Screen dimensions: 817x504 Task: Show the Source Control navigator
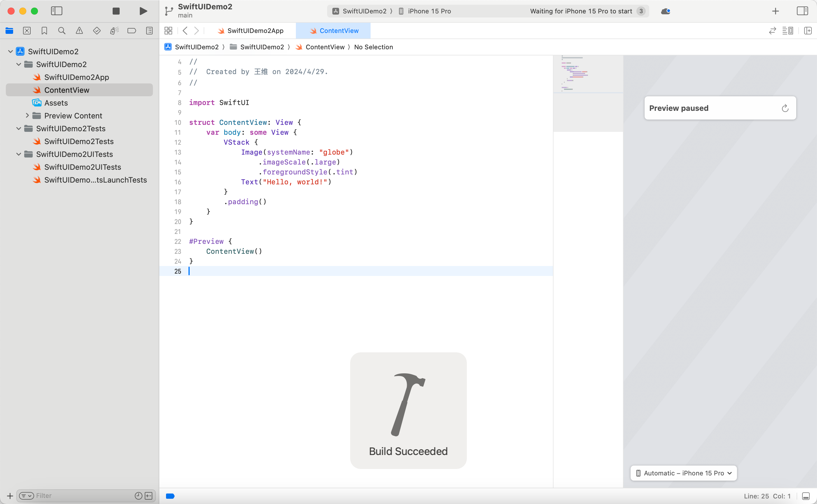(27, 31)
